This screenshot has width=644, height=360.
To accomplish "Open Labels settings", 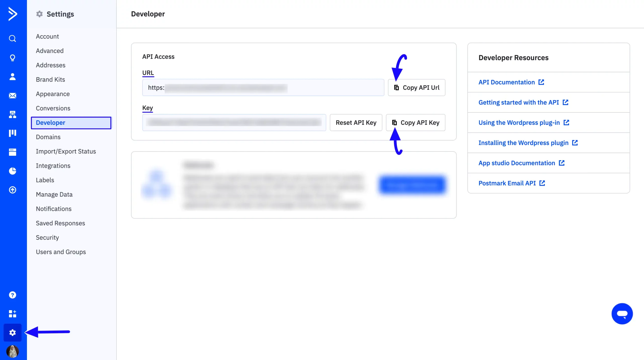I will [45, 180].
